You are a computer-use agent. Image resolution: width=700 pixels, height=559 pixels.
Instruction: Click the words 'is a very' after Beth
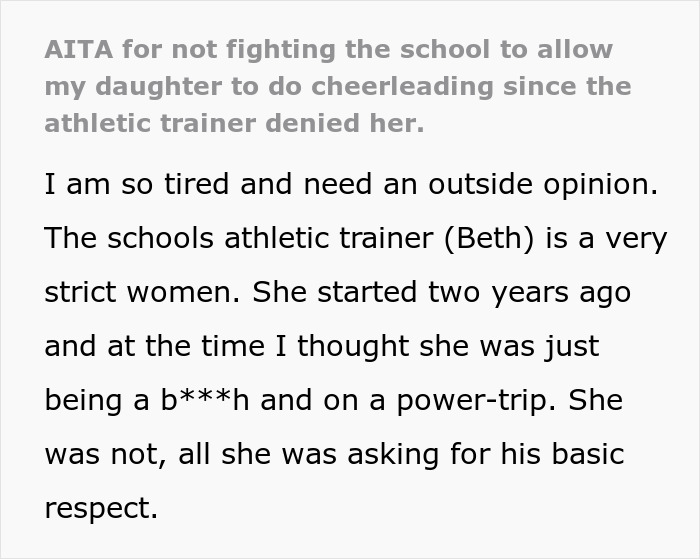tap(606, 239)
